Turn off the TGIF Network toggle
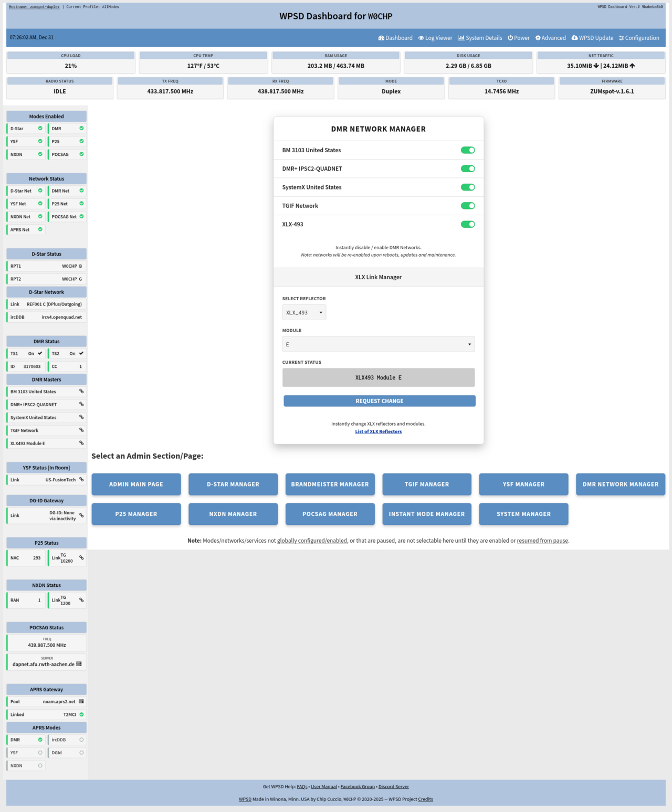 (468, 206)
